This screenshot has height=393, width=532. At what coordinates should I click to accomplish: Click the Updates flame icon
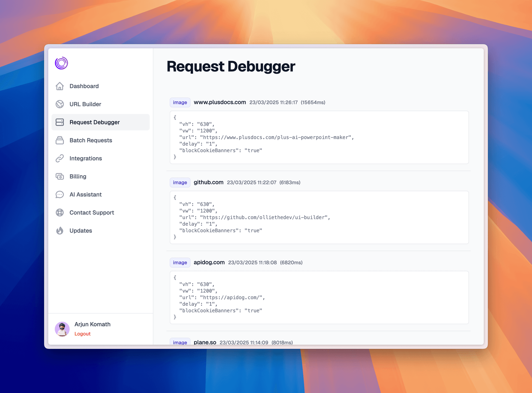[x=60, y=231]
